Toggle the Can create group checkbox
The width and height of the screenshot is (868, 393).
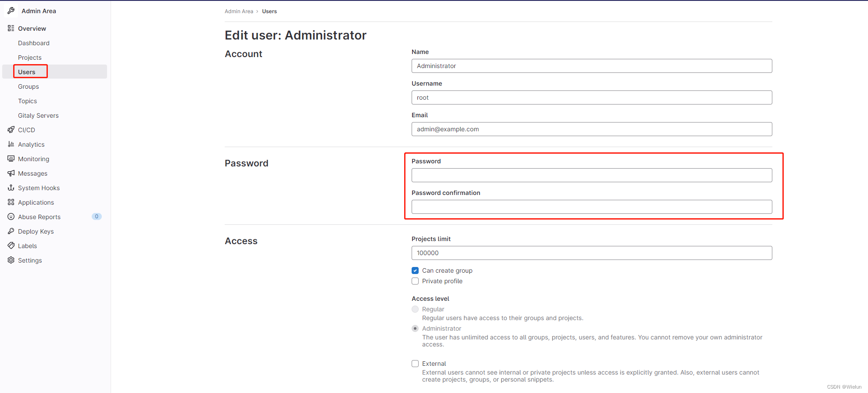point(415,270)
